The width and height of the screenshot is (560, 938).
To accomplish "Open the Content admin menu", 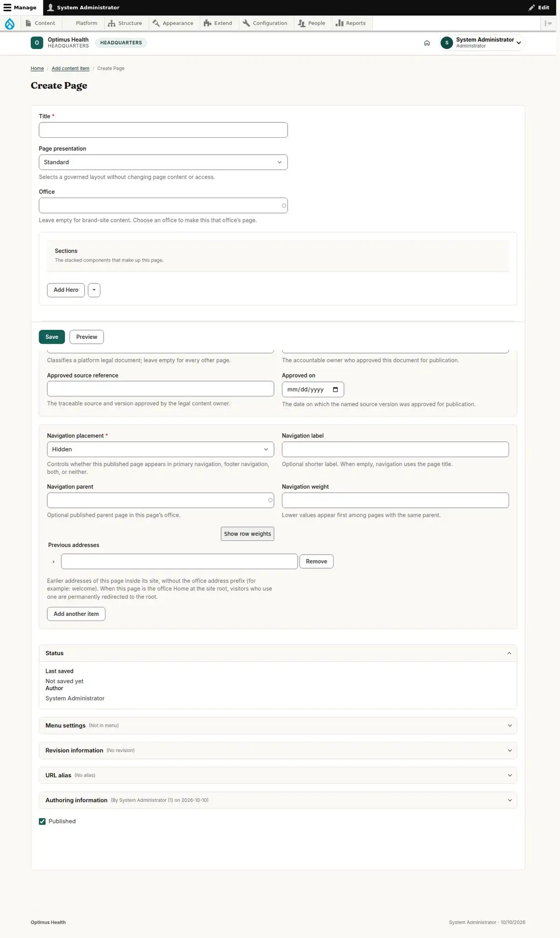I will pos(41,23).
